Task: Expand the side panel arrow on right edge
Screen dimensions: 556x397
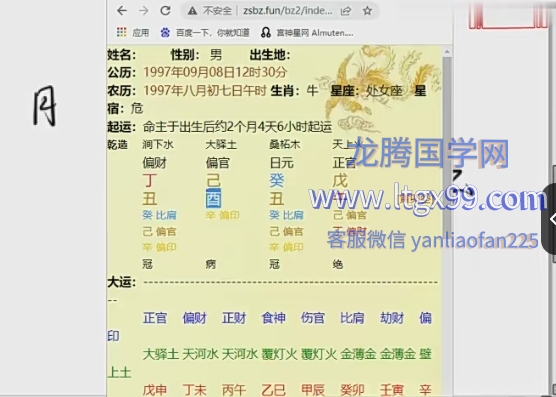Action: [552, 219]
